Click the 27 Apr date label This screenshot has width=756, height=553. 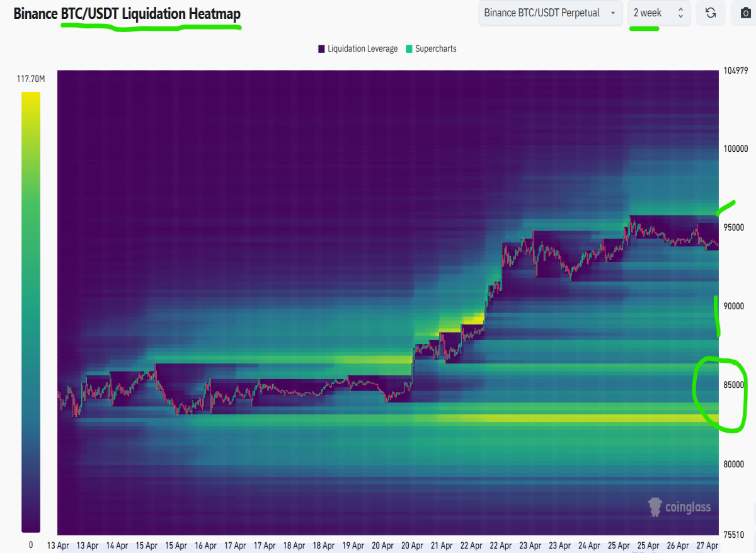click(706, 545)
